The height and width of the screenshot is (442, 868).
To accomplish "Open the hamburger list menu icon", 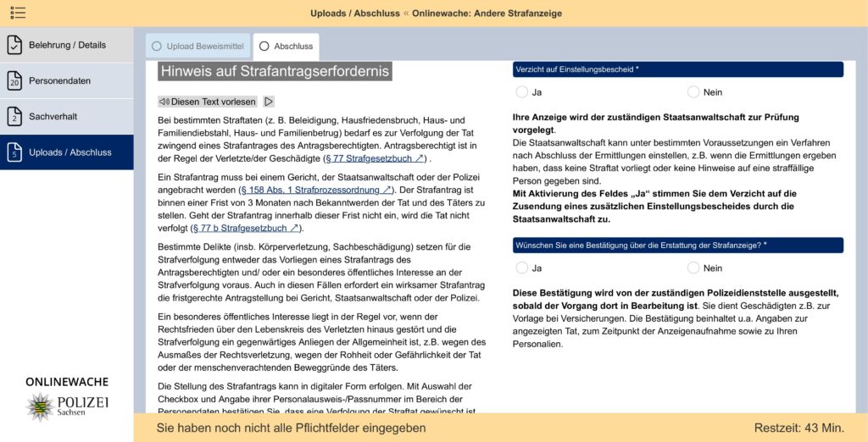I will click(18, 13).
